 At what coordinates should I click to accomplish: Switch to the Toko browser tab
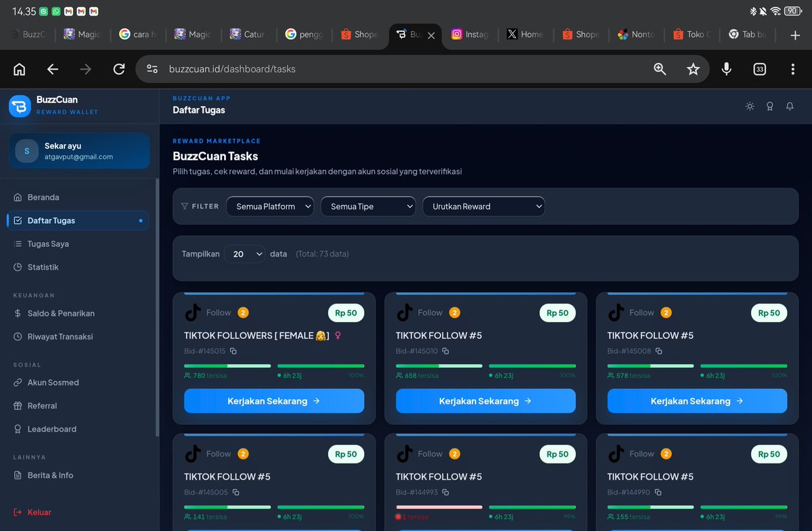pos(692,34)
